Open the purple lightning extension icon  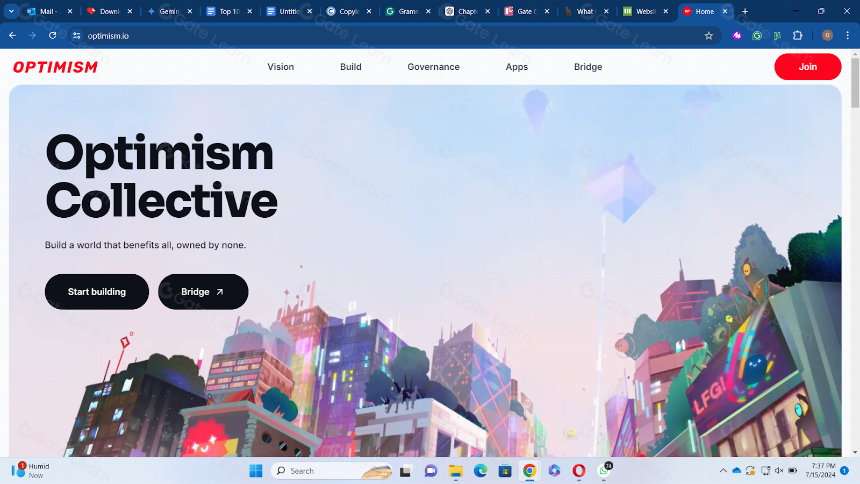click(x=737, y=36)
